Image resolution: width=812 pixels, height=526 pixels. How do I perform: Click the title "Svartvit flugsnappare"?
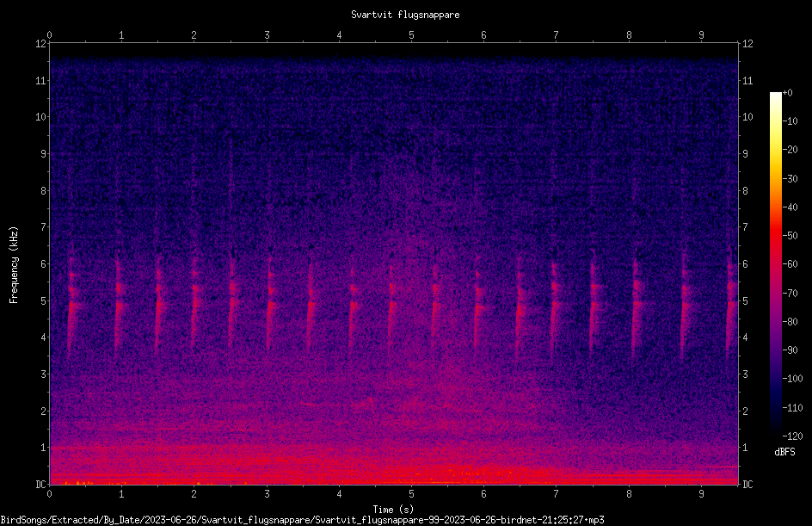coord(405,15)
